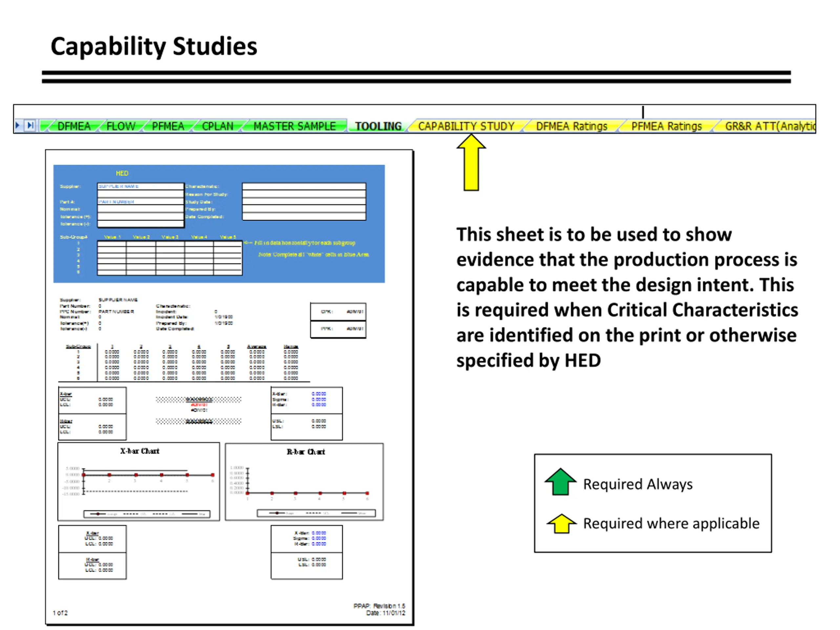Open the CAPABILITY STUDY tab
840x630 pixels.
[466, 126]
